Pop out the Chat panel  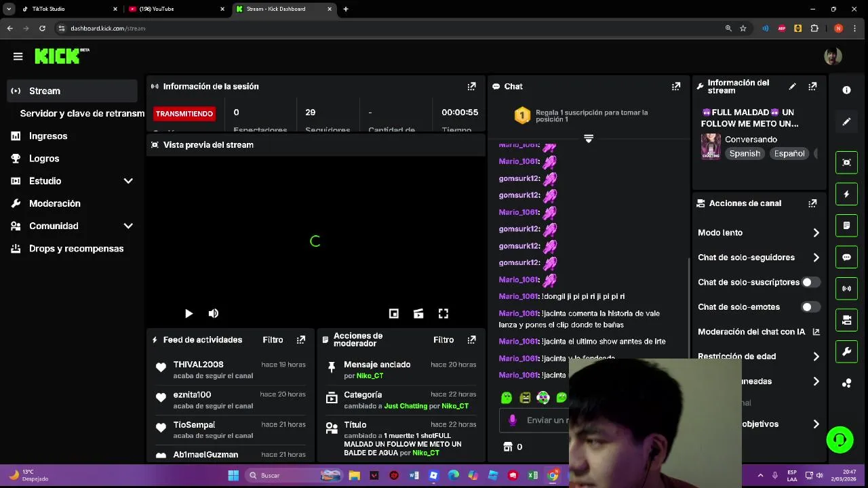(676, 86)
